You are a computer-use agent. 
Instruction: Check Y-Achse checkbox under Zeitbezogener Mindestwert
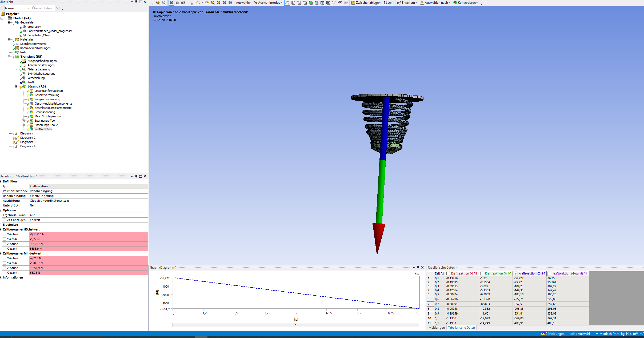[5, 263]
